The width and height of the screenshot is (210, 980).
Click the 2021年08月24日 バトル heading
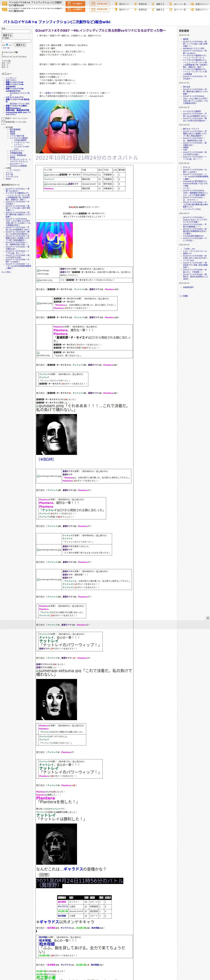[80, 883]
